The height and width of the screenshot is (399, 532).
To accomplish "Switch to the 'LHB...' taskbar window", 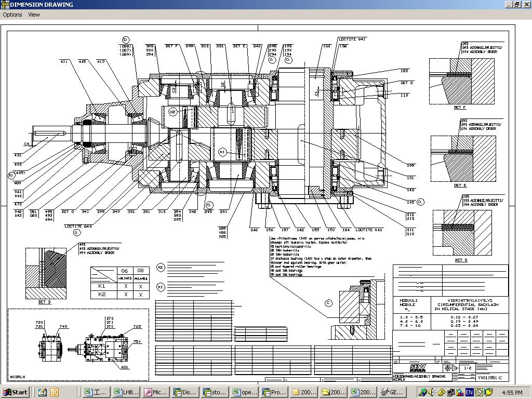I will click(x=127, y=392).
